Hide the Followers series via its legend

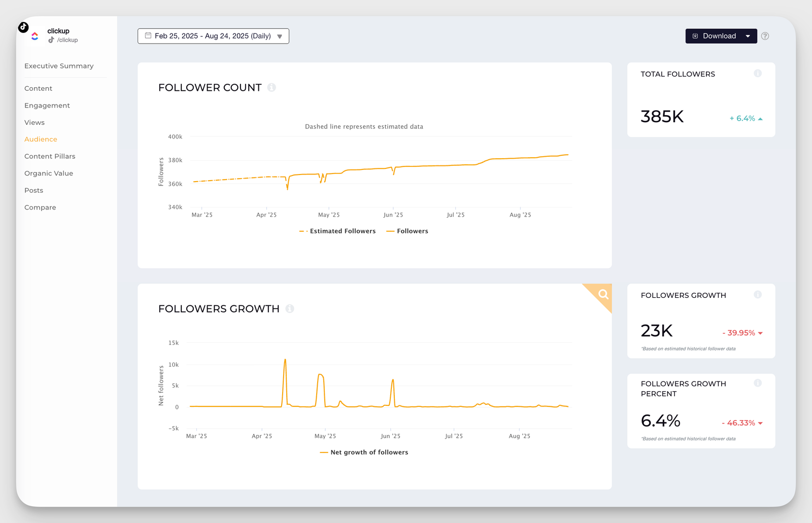(408, 231)
